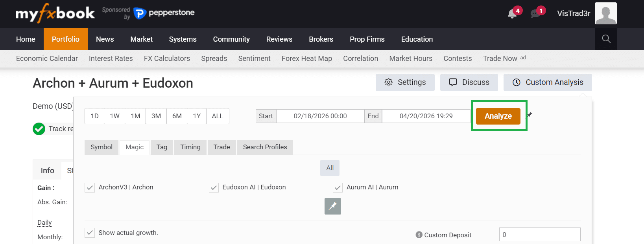Open the Correlation link
The width and height of the screenshot is (644, 244).
361,59
